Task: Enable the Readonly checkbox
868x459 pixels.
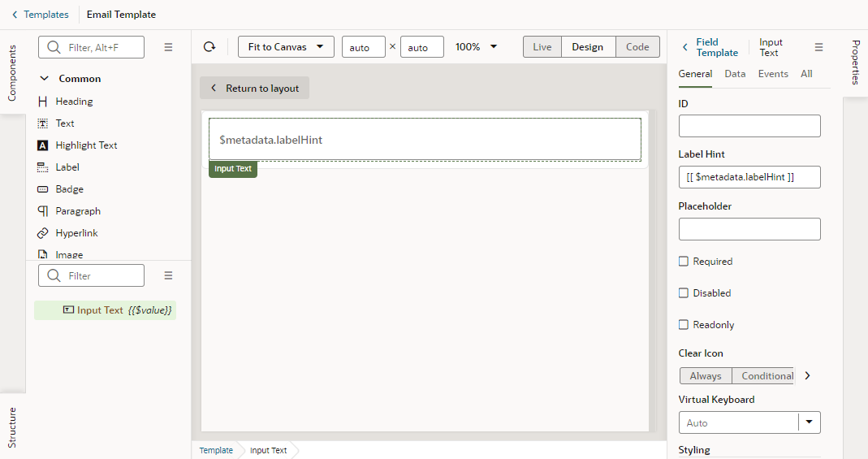Action: click(684, 324)
